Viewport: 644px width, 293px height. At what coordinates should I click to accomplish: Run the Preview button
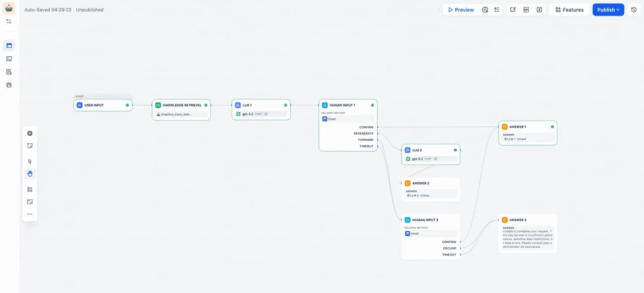click(x=460, y=10)
